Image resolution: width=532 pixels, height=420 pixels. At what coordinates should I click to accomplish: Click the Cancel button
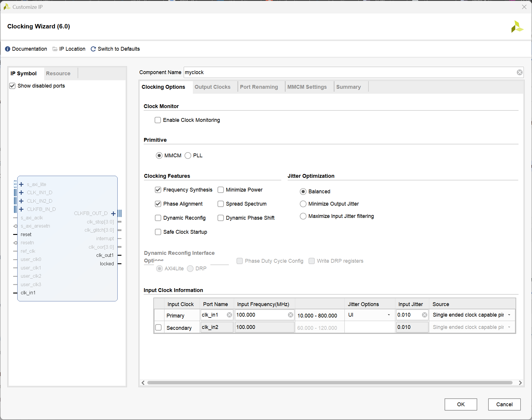(x=504, y=404)
